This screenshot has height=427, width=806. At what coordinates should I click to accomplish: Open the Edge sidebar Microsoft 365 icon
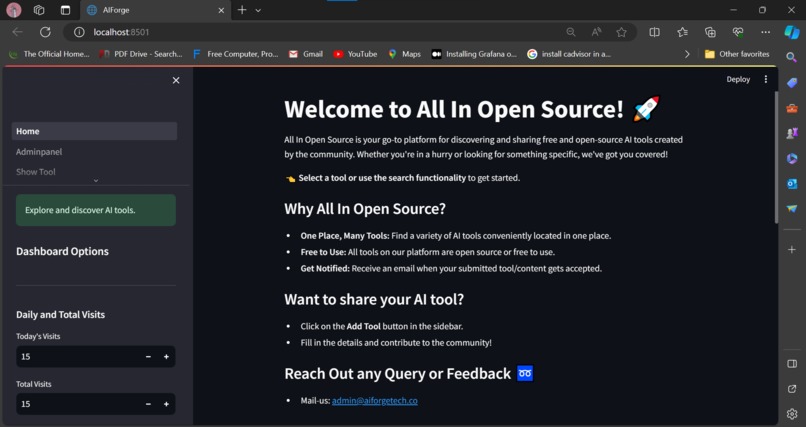[x=792, y=158]
